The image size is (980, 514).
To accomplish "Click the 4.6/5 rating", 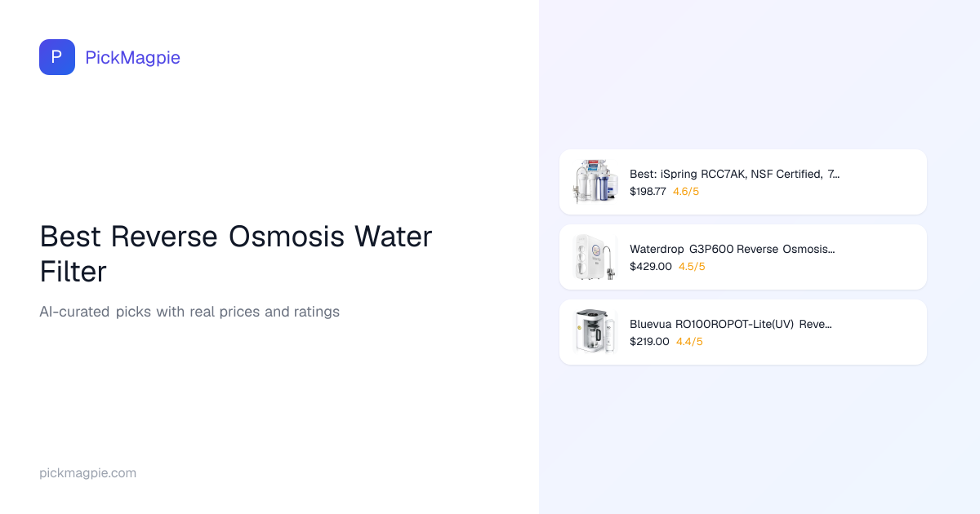I will tap(686, 192).
